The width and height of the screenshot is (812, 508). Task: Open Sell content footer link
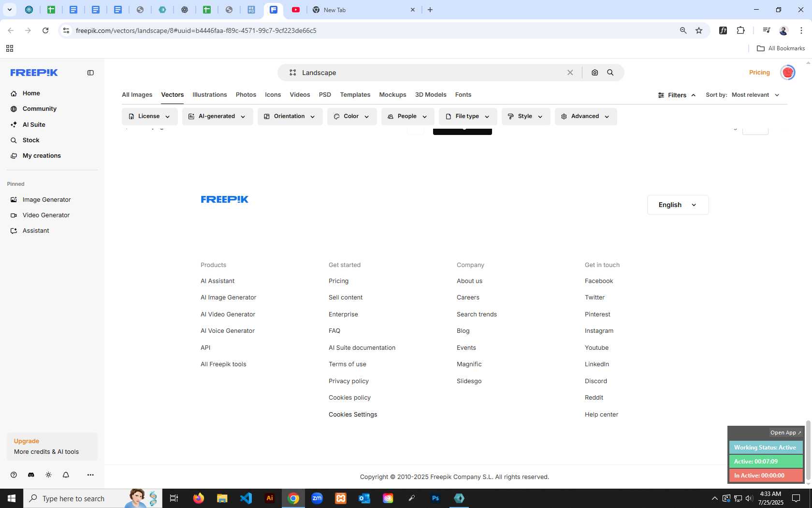[346, 298]
